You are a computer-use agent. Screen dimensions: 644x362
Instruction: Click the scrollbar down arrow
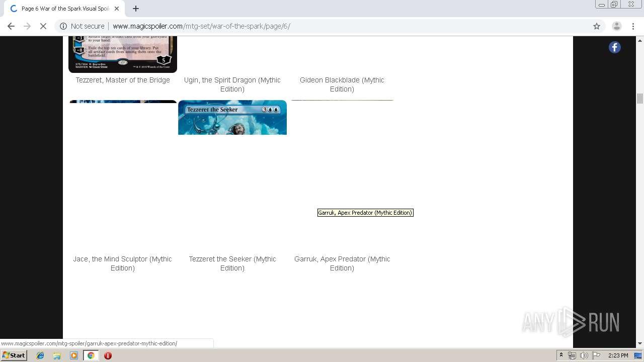click(640, 343)
